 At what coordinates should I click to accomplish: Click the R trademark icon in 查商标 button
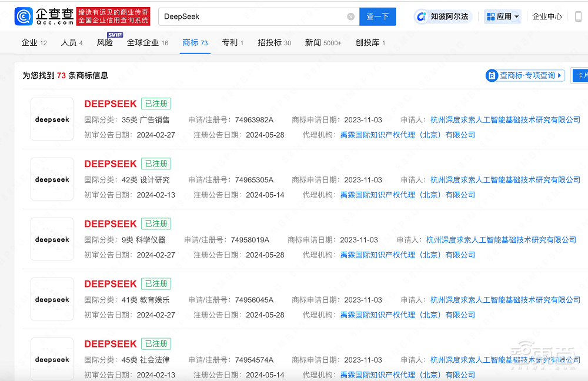pyautogui.click(x=492, y=75)
